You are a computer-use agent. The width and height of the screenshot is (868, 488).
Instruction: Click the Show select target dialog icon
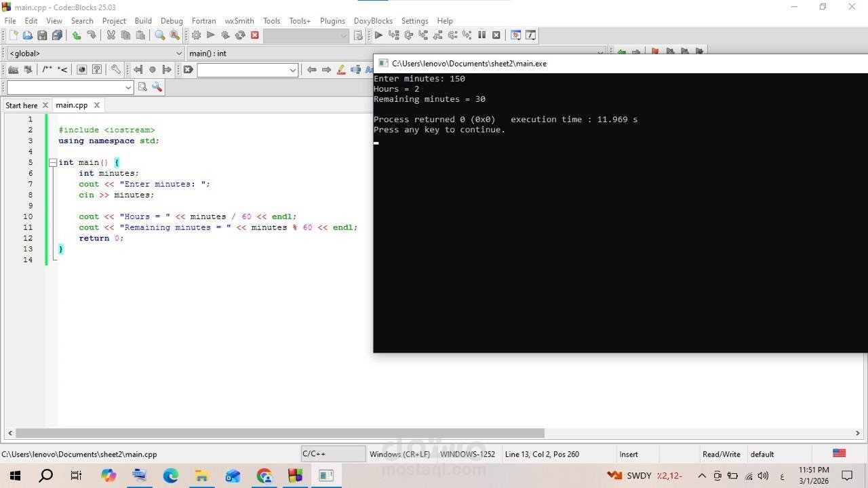pyautogui.click(x=358, y=35)
